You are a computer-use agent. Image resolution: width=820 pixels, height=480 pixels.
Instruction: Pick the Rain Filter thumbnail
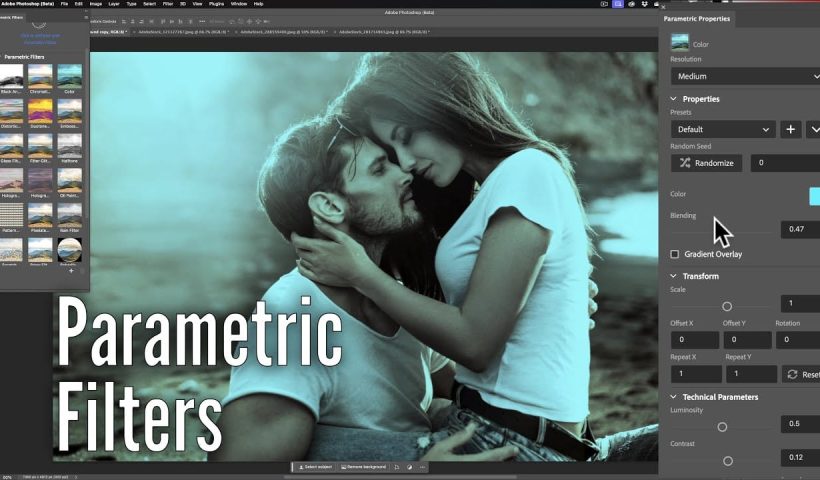(x=69, y=214)
